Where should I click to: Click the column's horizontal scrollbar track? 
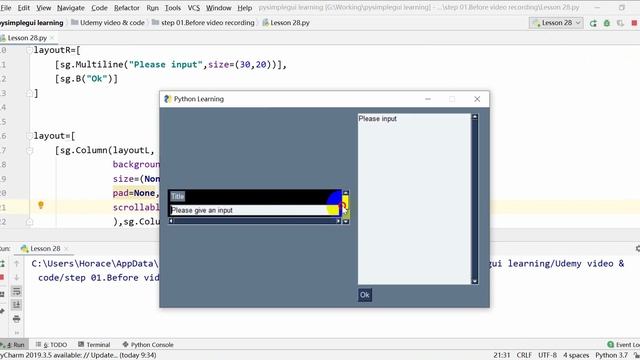[255, 221]
